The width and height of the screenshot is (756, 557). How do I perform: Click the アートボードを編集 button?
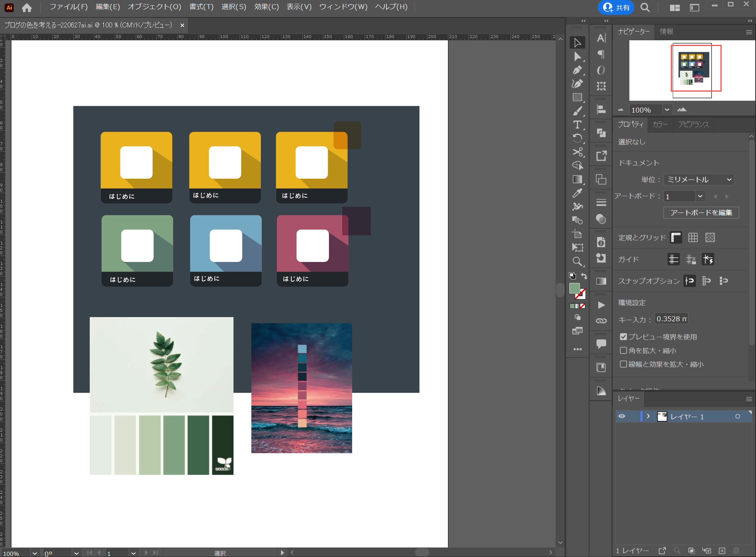point(701,213)
